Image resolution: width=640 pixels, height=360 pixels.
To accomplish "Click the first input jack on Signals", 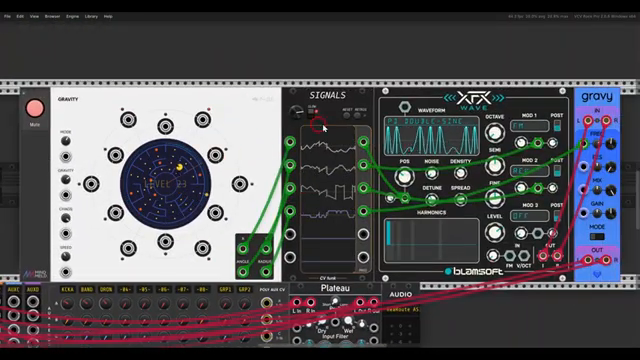I will click(290, 142).
